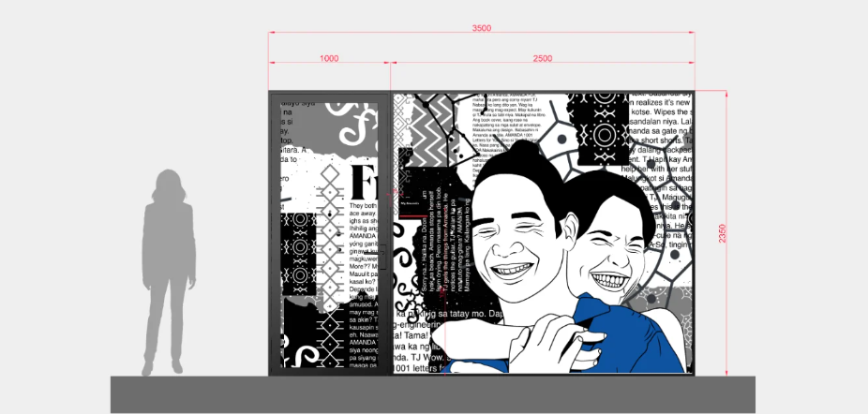Click the black circle pattern block on door
This screenshot has height=414, width=868.
tap(299, 254)
